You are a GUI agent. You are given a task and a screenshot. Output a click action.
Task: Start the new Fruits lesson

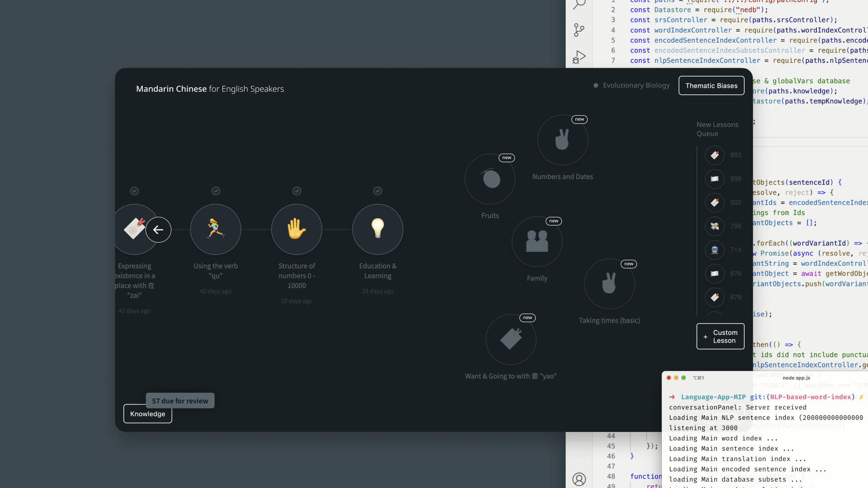click(490, 179)
